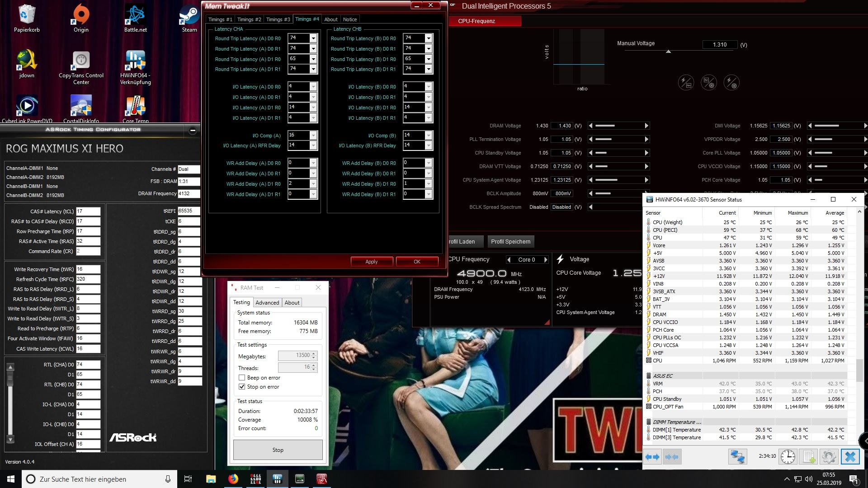This screenshot has height=488, width=868.
Task: Click microphone icon in taskbar search
Action: point(168,479)
